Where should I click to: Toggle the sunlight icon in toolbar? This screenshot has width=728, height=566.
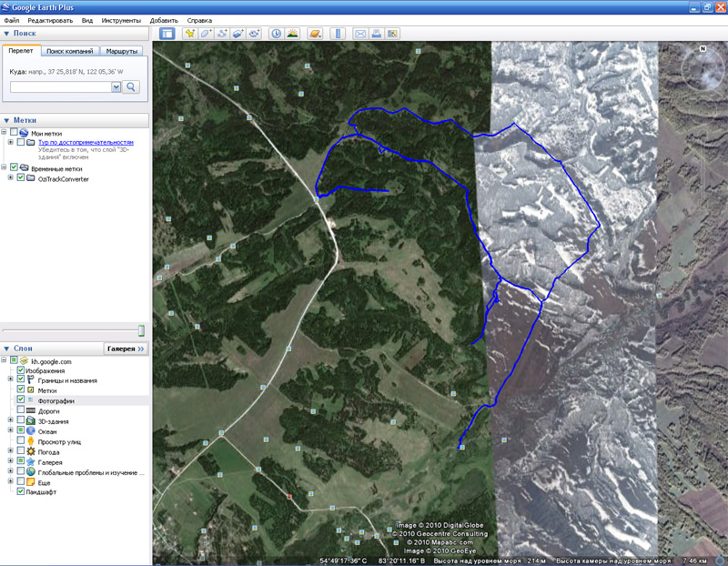click(x=292, y=34)
